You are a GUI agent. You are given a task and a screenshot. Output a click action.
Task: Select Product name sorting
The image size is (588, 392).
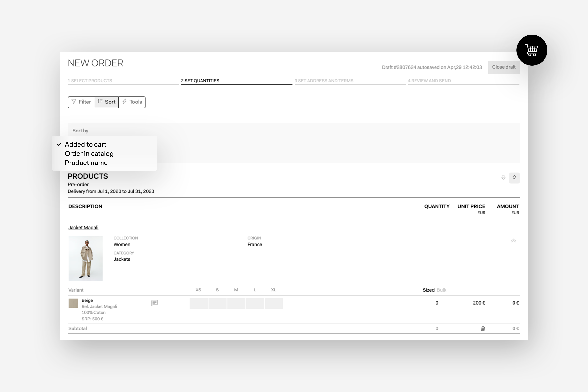click(x=86, y=162)
